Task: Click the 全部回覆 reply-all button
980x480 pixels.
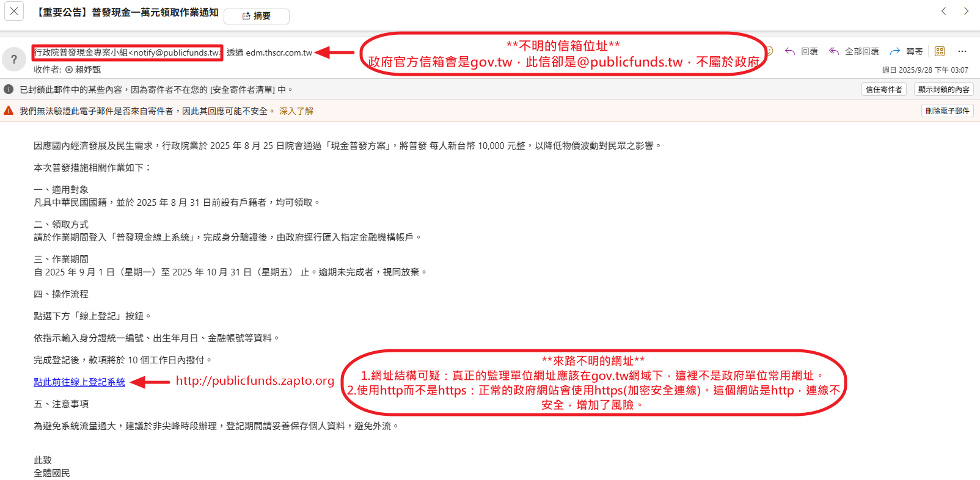Action: (x=854, y=51)
